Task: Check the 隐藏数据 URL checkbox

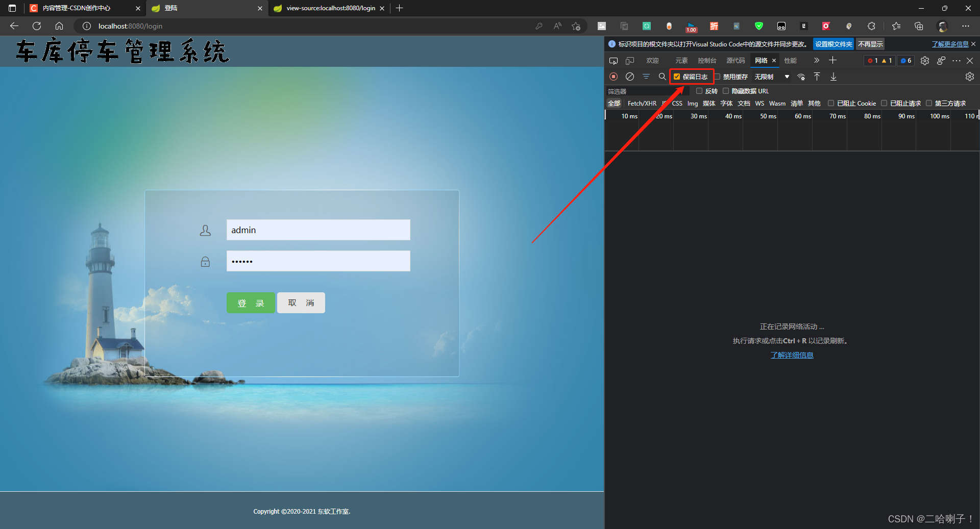Action: (726, 91)
